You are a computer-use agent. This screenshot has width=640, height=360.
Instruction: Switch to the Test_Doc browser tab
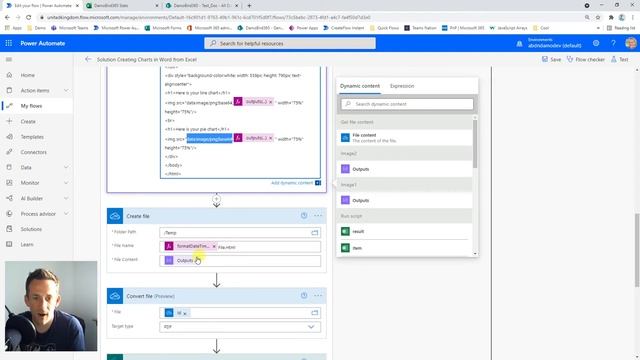[x=203, y=6]
